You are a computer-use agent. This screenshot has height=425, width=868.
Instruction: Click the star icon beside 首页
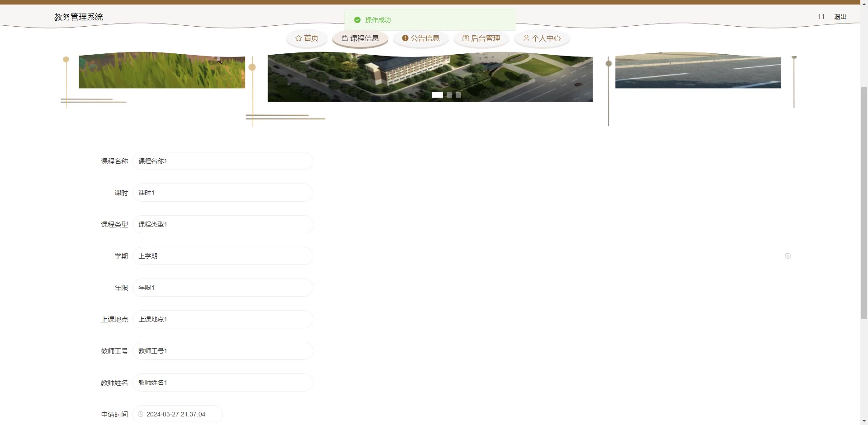point(298,38)
